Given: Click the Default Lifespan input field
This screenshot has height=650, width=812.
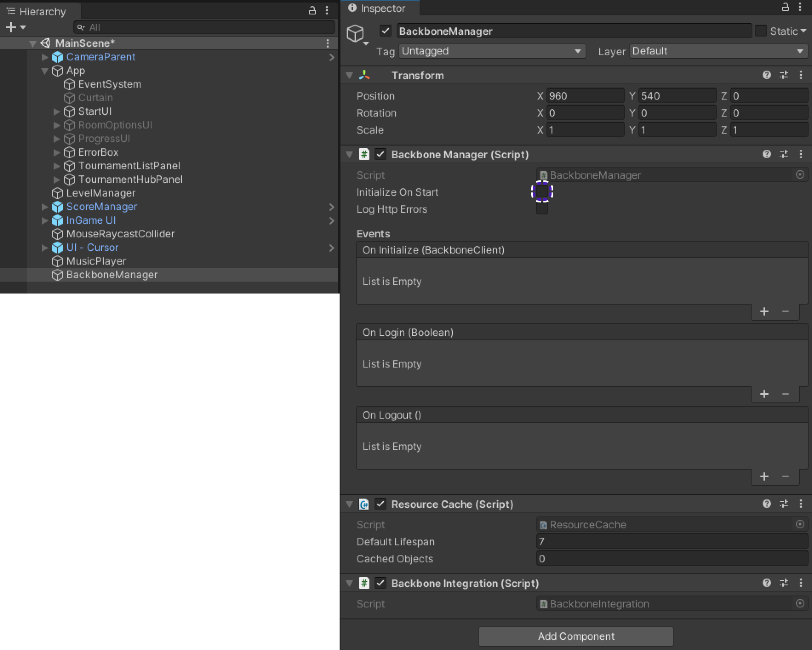Looking at the screenshot, I should point(671,542).
